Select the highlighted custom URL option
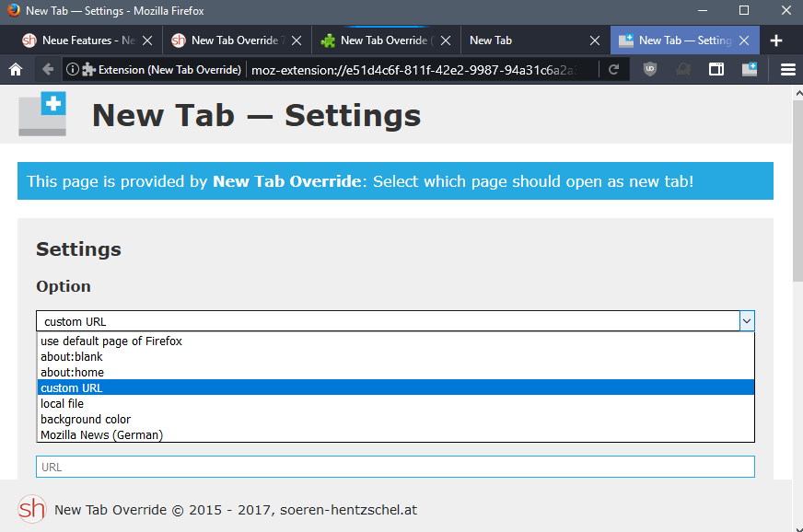The height and width of the screenshot is (532, 803). point(396,387)
